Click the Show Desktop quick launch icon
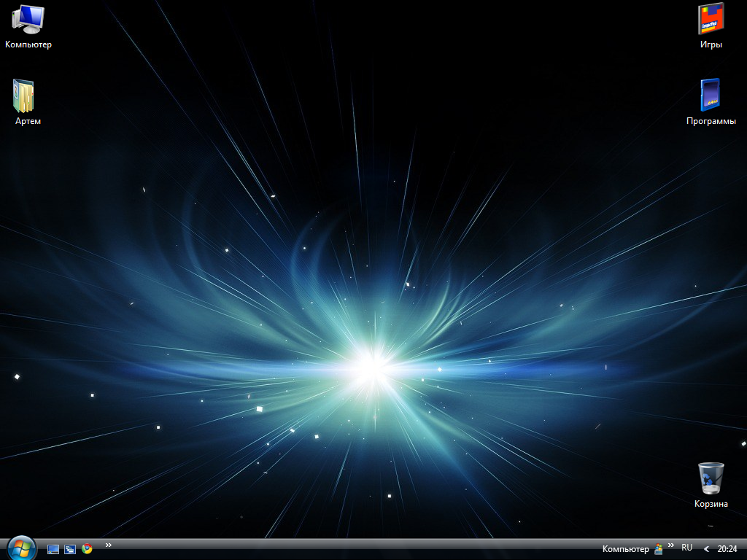The height and width of the screenshot is (560, 747). tap(53, 549)
